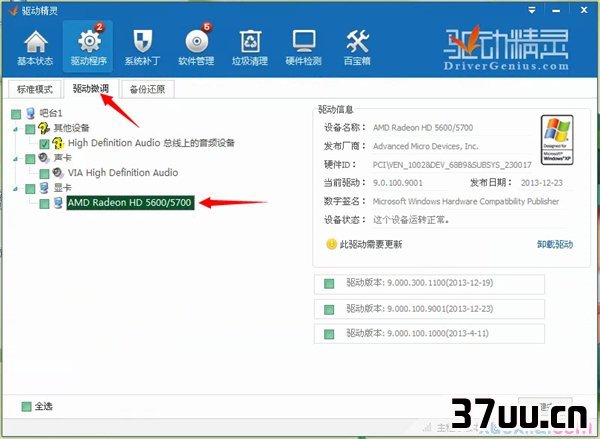600x439 pixels.
Task: Select High Definition Audio 总线上的音频设备 item
Action: click(151, 143)
